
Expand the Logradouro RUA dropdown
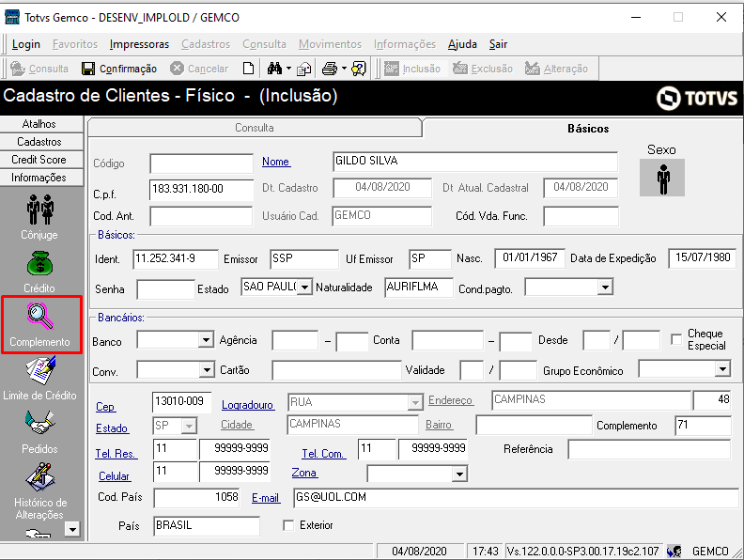click(x=415, y=402)
